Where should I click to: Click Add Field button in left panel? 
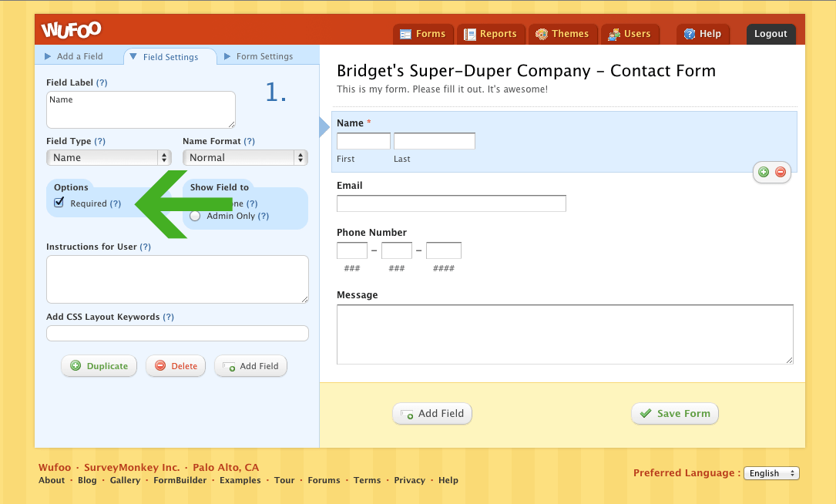[250, 366]
